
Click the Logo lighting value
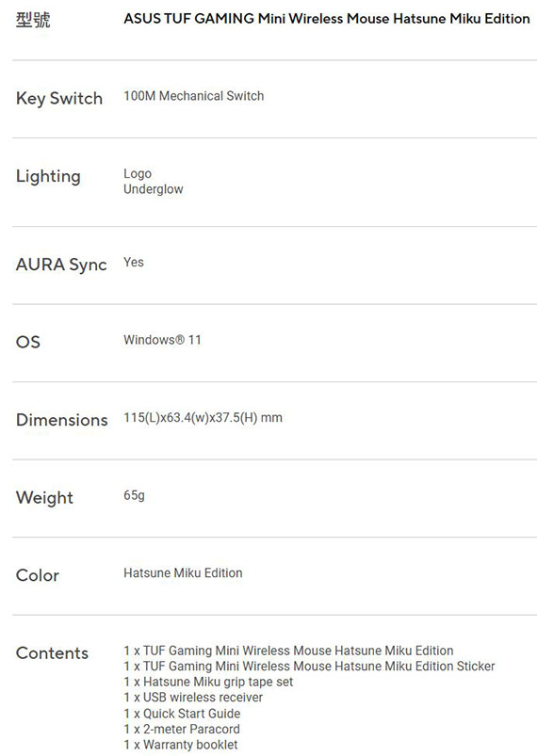[x=138, y=173]
